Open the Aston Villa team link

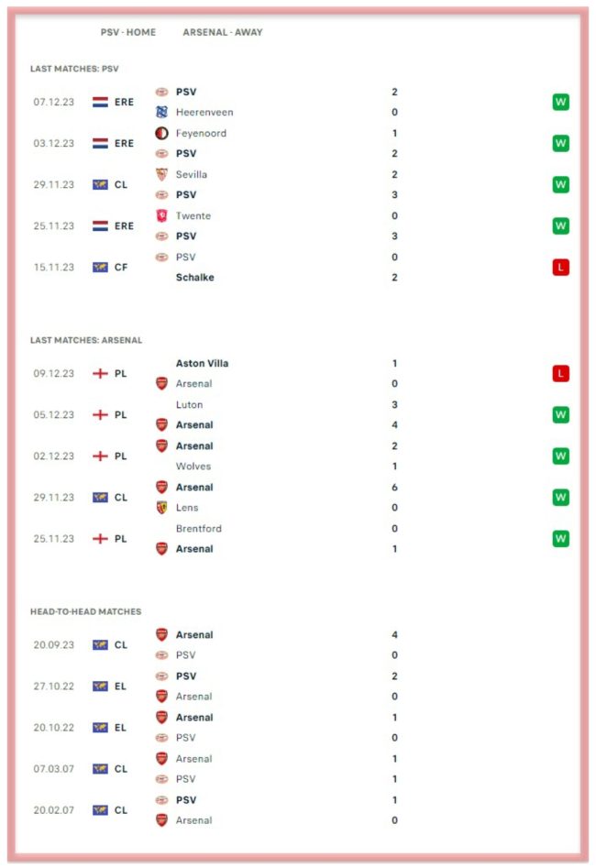pos(202,363)
